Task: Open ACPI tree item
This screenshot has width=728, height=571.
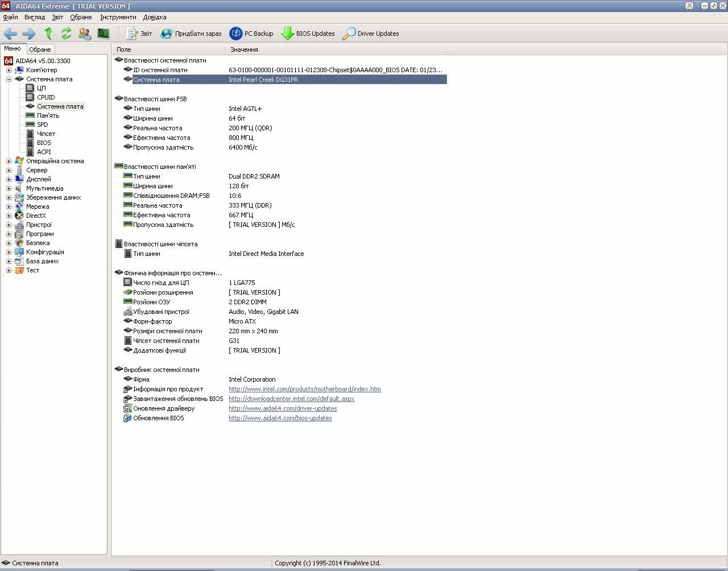Action: click(44, 152)
